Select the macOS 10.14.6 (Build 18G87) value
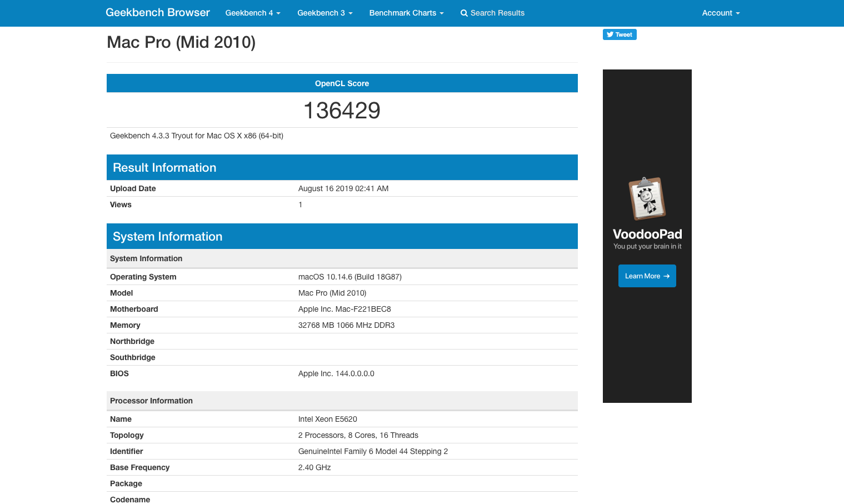The width and height of the screenshot is (844, 504). pyautogui.click(x=350, y=277)
